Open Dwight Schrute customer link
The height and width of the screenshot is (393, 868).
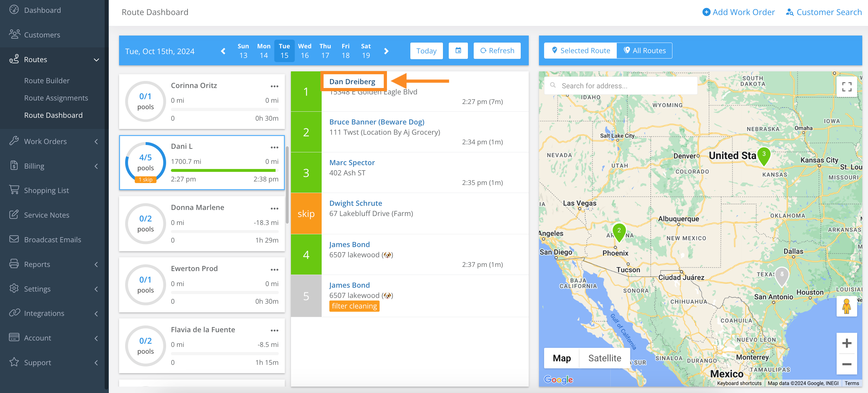(356, 203)
